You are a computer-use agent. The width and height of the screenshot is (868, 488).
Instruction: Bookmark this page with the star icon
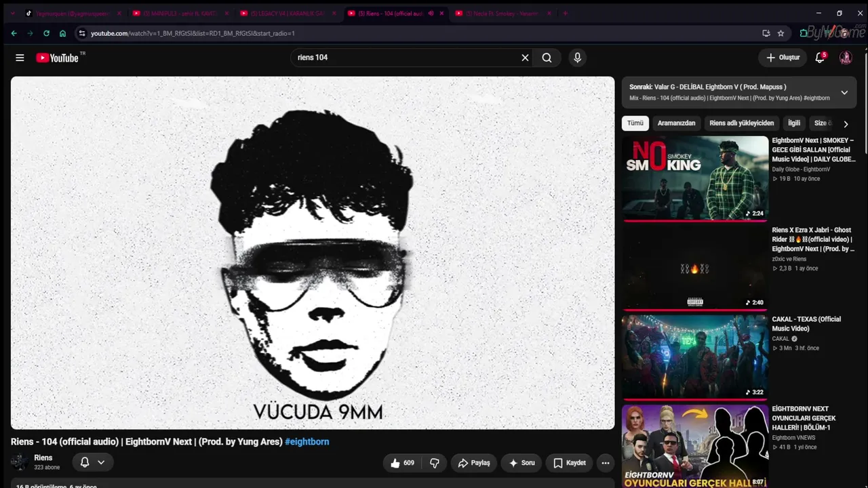click(x=781, y=33)
